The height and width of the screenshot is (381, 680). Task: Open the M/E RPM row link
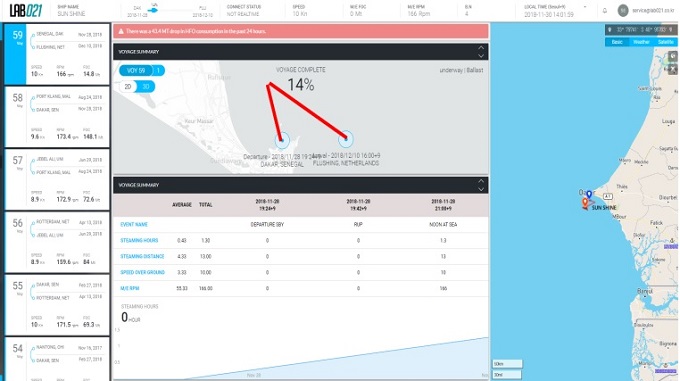click(130, 288)
